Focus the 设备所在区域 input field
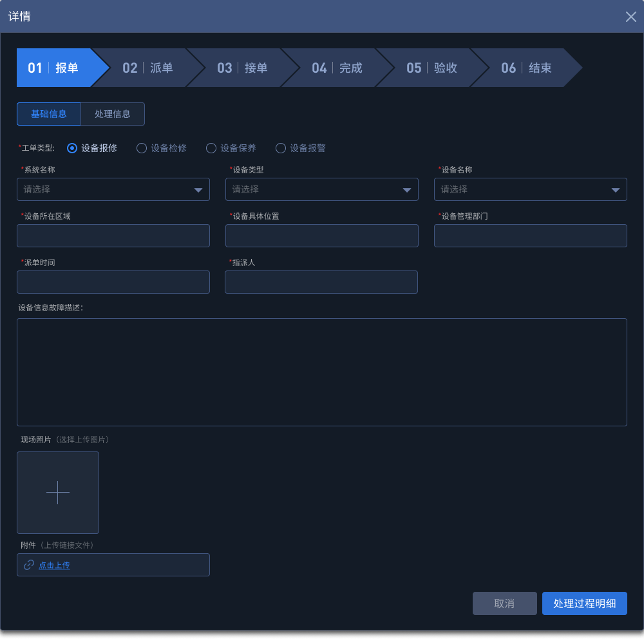Viewport: 644px width, 644px height. (113, 236)
